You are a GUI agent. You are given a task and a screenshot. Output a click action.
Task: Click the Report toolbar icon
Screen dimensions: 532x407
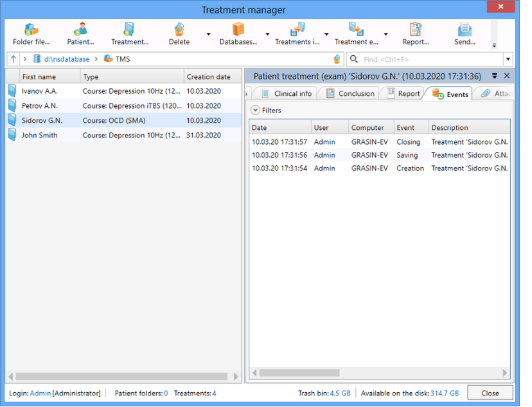click(415, 30)
